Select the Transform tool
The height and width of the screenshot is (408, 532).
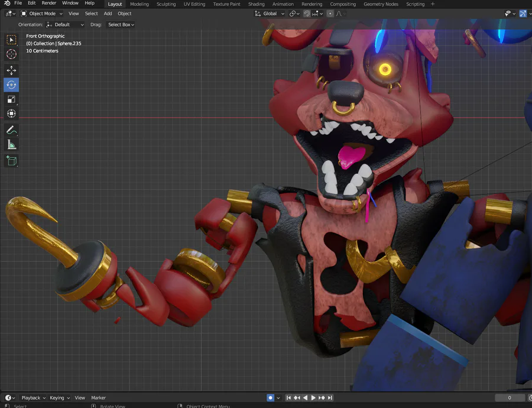[11, 114]
